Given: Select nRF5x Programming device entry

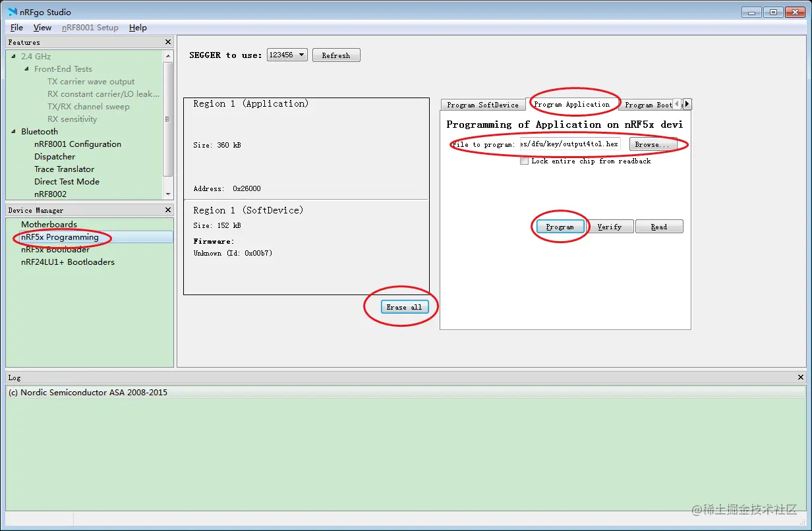Looking at the screenshot, I should coord(59,237).
